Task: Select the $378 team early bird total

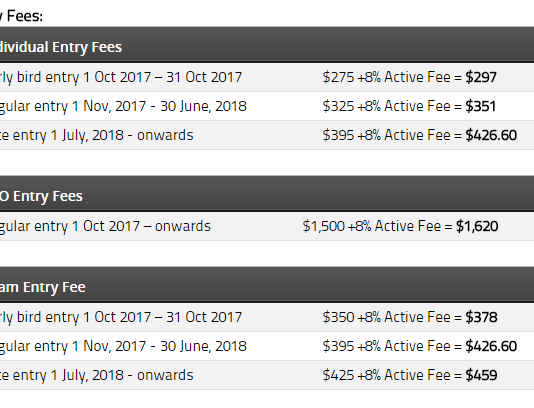Action: 481,317
